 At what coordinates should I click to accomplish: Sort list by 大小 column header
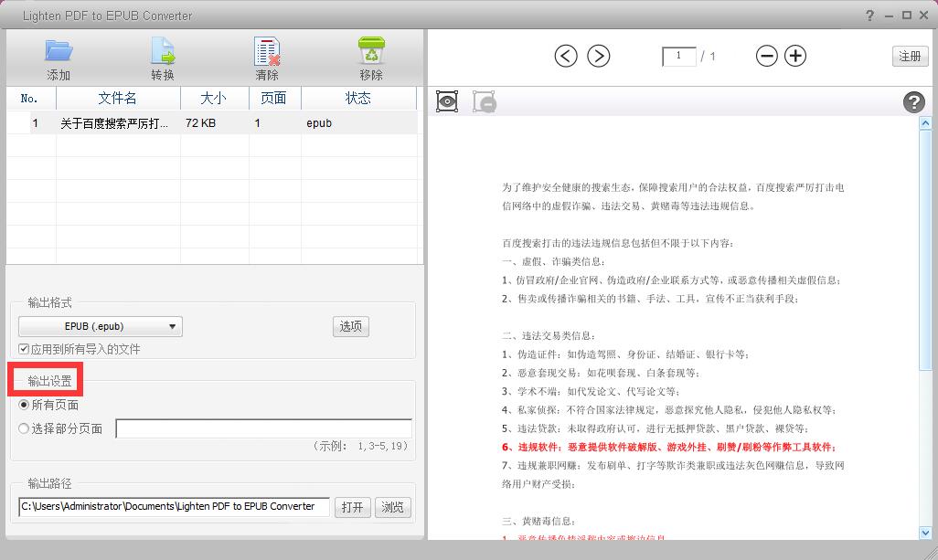click(213, 98)
